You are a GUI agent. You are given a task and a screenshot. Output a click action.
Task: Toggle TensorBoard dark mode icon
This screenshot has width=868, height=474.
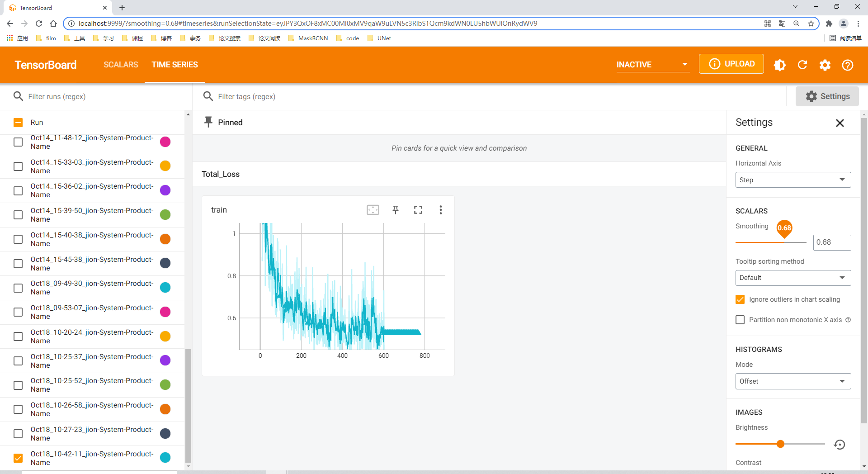(x=780, y=65)
